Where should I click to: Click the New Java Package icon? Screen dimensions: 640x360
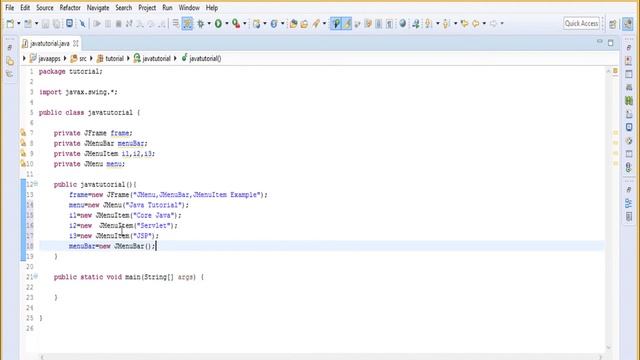[x=256, y=24]
